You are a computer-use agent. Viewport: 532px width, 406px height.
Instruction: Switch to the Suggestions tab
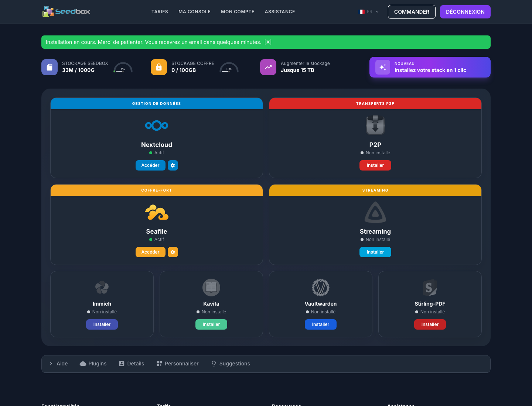231,364
